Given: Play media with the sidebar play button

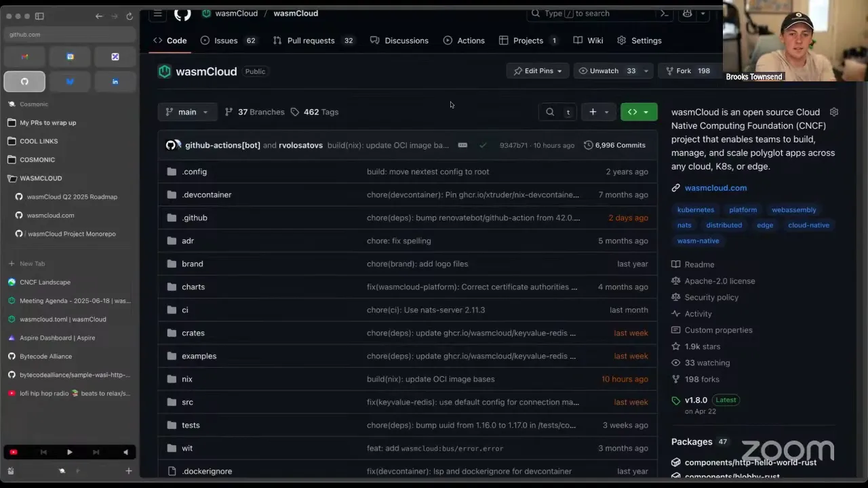Looking at the screenshot, I should tap(69, 452).
